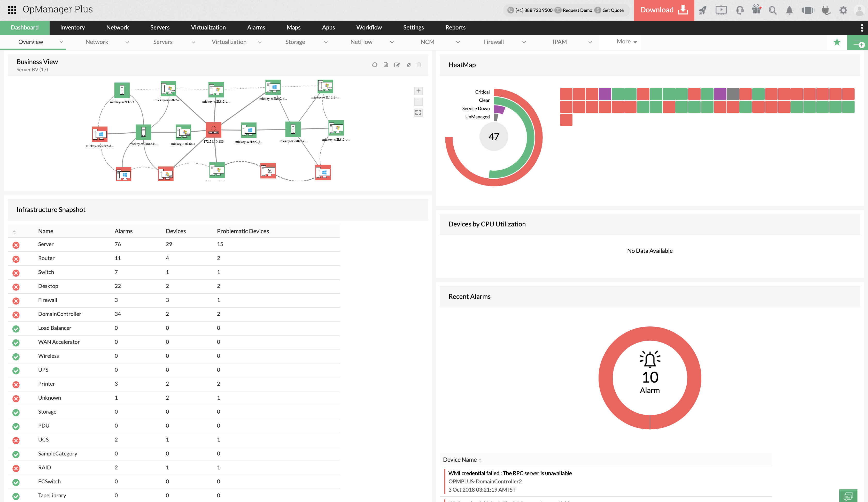
Task: Open the gift box icon
Action: pyautogui.click(x=756, y=10)
